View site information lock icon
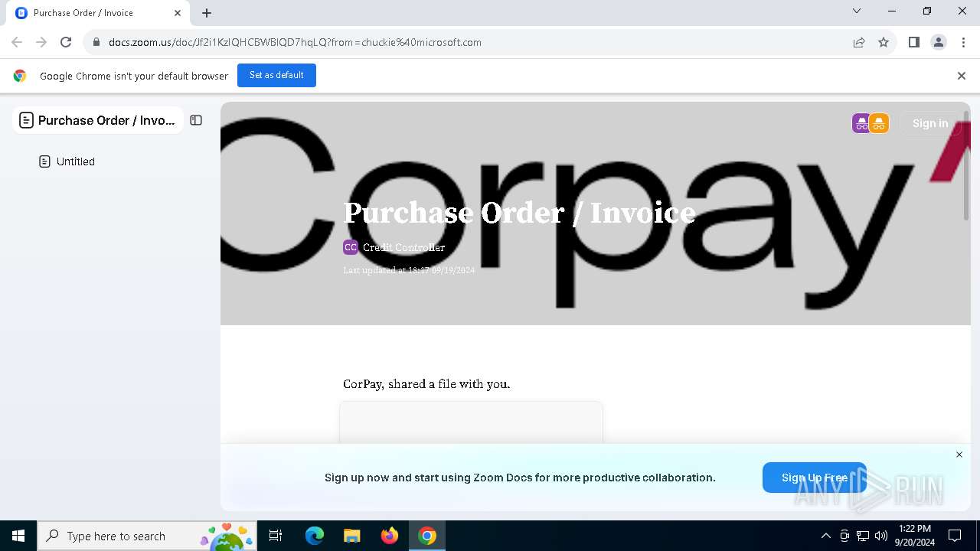980x551 pixels. [96, 42]
